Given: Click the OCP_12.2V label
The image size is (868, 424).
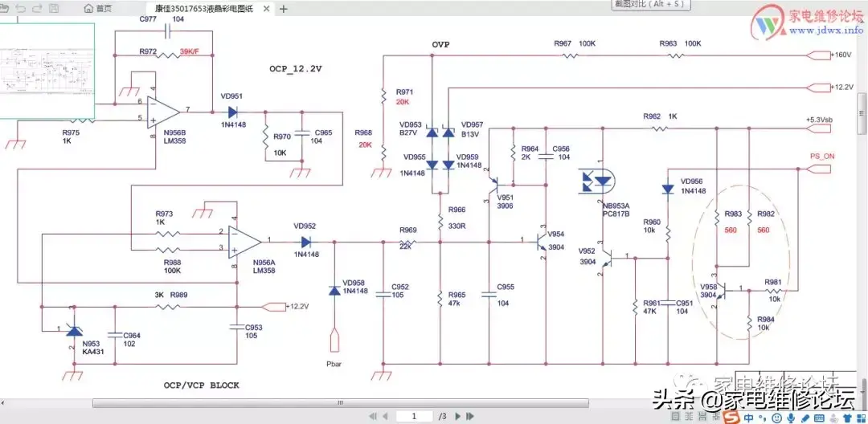Looking at the screenshot, I should [x=296, y=69].
